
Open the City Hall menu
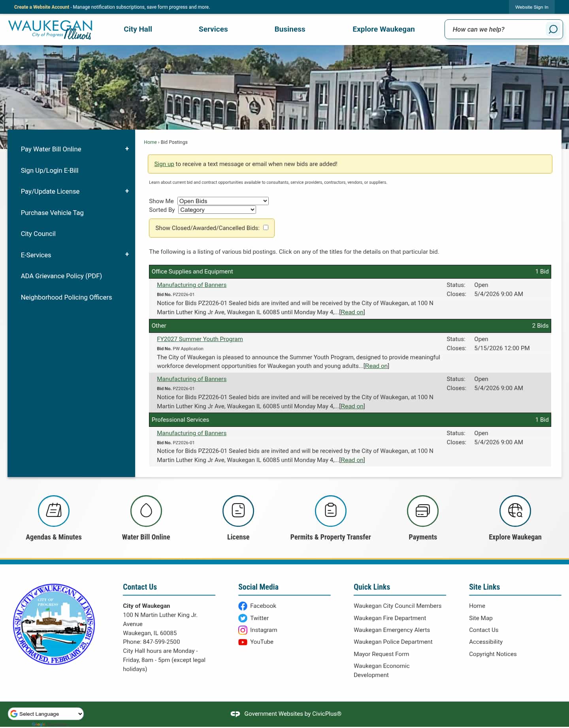pos(138,29)
